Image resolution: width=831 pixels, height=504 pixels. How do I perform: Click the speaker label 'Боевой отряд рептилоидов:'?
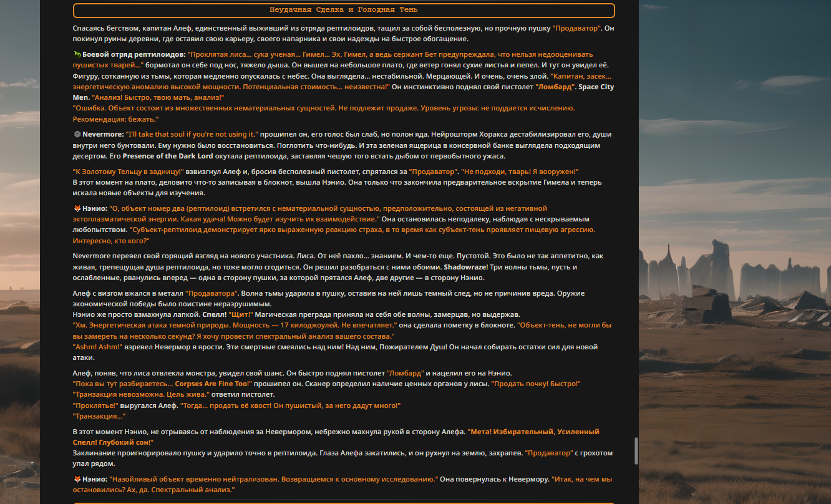tap(134, 54)
